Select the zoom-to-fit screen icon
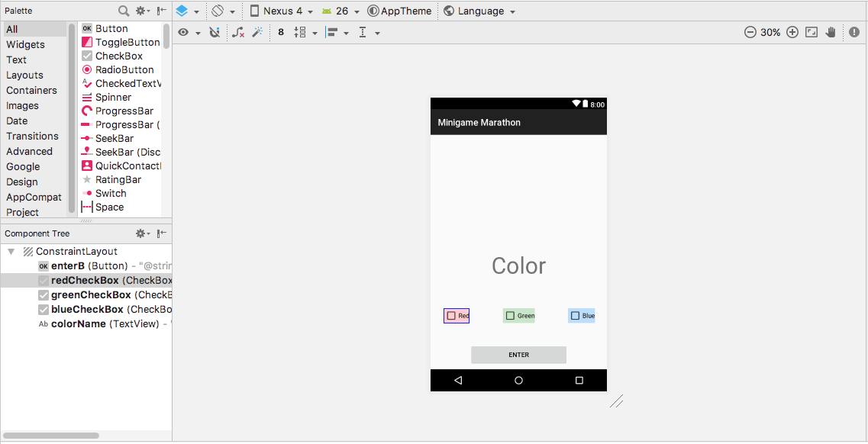This screenshot has height=444, width=868. [811, 32]
